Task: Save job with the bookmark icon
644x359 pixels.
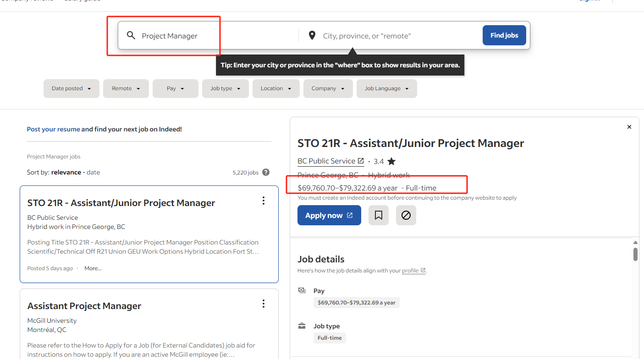Action: point(379,215)
